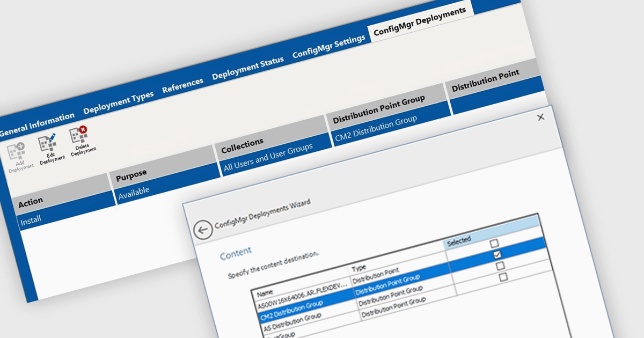
Task: Click the ConfigMgr Deployments Wizard title
Action: pyautogui.click(x=262, y=213)
